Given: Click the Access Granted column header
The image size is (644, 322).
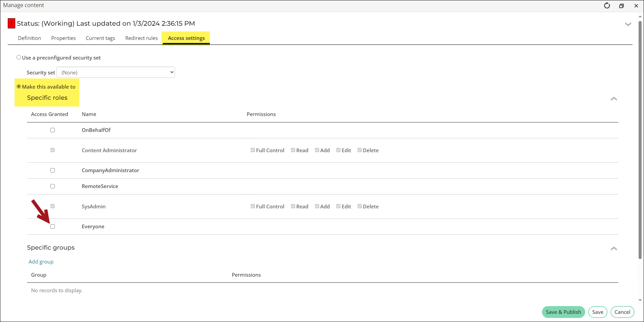Looking at the screenshot, I should click(x=49, y=114).
